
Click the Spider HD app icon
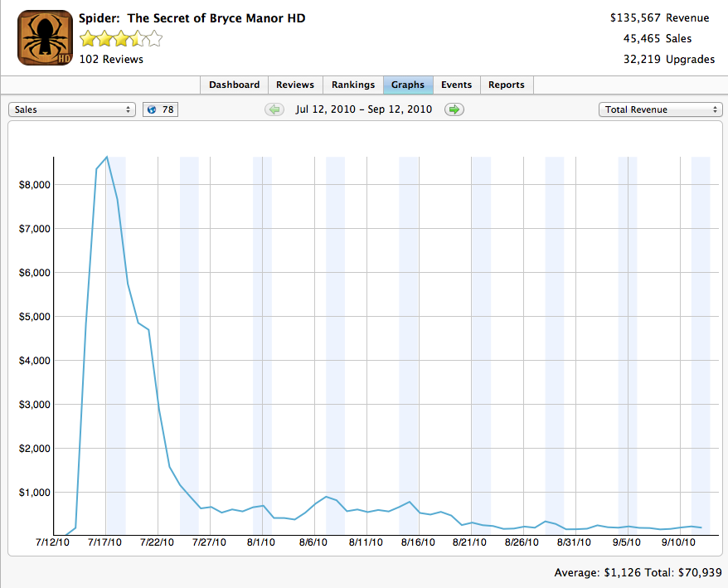click(x=45, y=37)
